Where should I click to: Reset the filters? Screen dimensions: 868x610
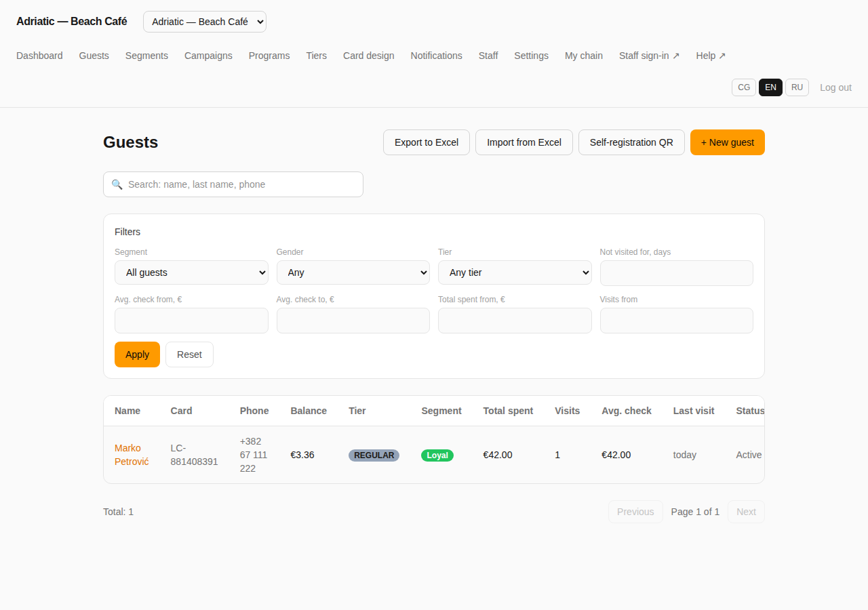(189, 354)
